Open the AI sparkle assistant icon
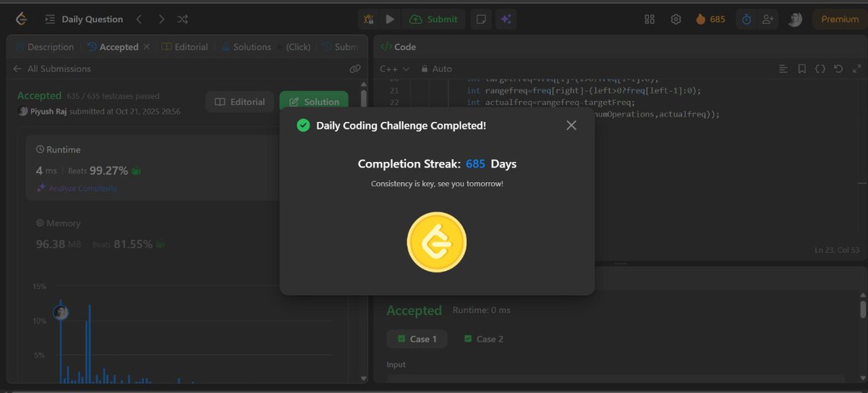The width and height of the screenshot is (868, 393). (x=506, y=20)
